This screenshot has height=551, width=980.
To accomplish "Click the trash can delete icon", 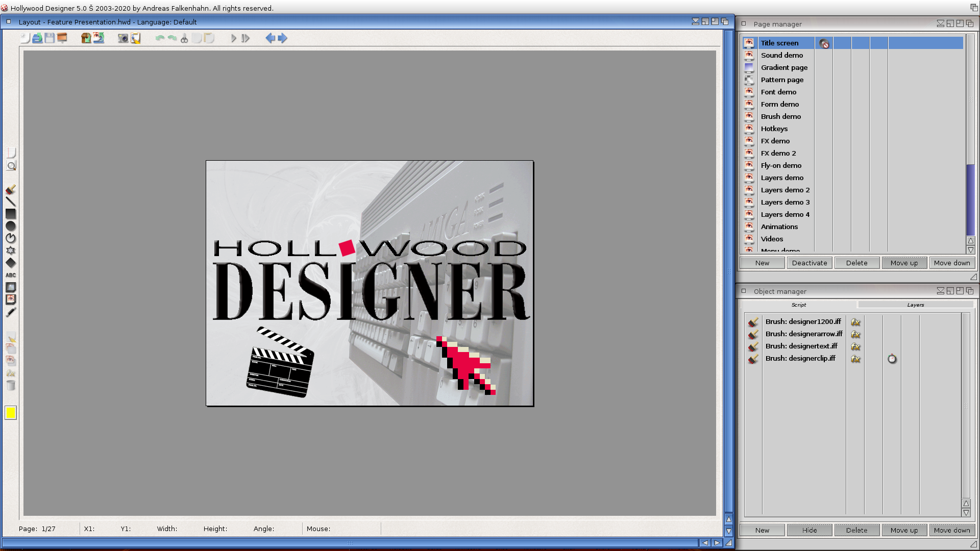I will [11, 386].
